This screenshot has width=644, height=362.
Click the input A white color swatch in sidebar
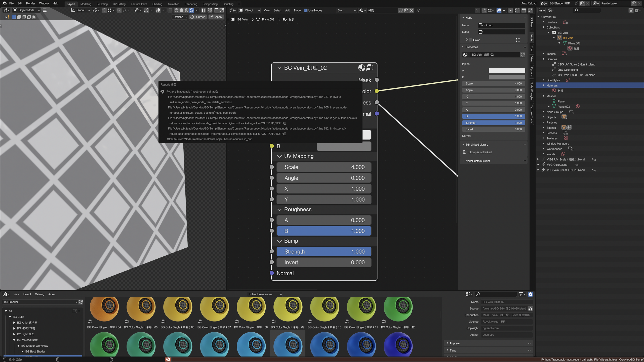pos(507,70)
